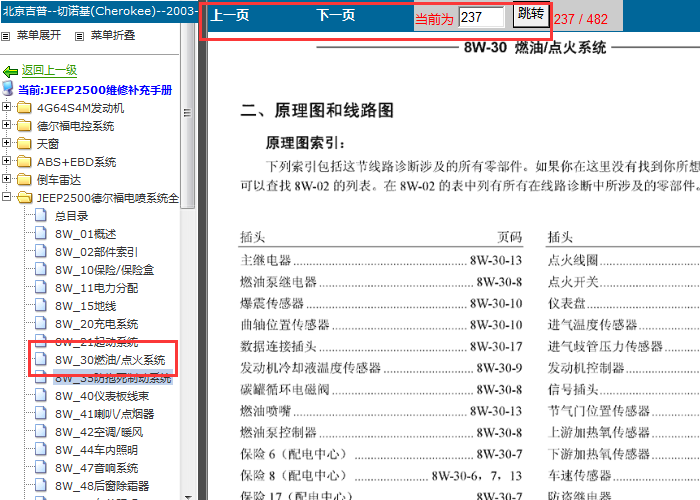The image size is (700, 500).
Task: Click page icon next to 8W_48后窗除霜器
Action: [41, 485]
